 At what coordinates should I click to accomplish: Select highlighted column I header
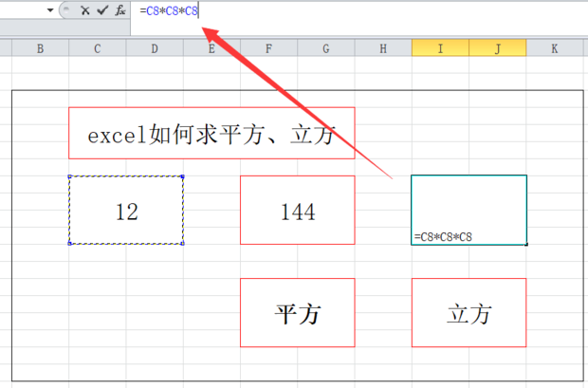(440, 48)
